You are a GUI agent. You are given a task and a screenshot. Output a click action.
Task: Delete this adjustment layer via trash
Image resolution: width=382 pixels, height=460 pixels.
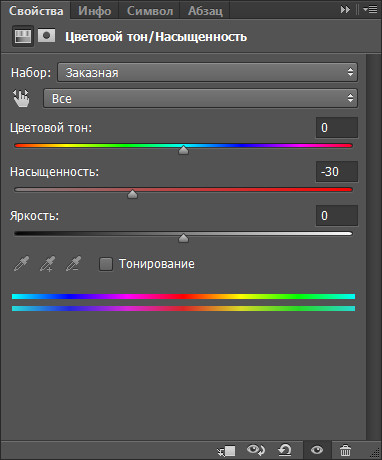point(345,451)
